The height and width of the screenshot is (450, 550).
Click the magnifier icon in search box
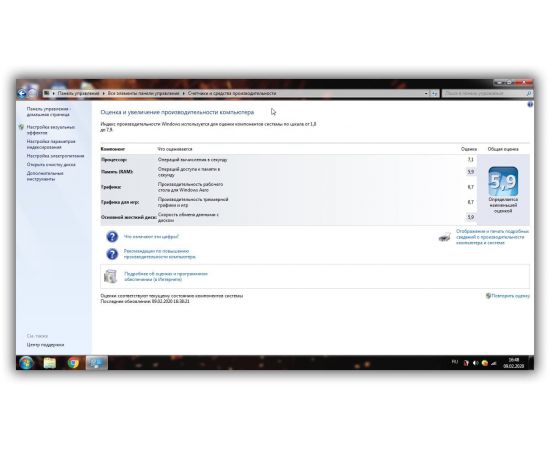(x=529, y=93)
